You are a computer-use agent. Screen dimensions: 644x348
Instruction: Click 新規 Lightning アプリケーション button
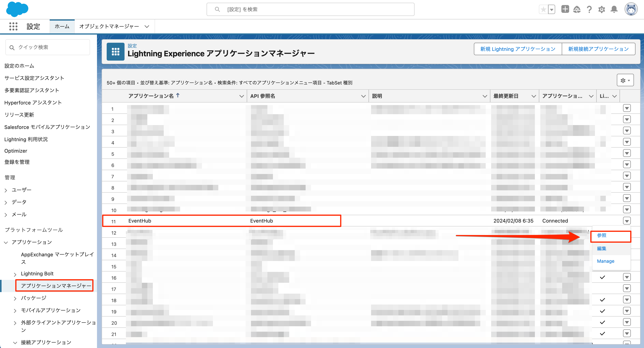[x=518, y=49]
